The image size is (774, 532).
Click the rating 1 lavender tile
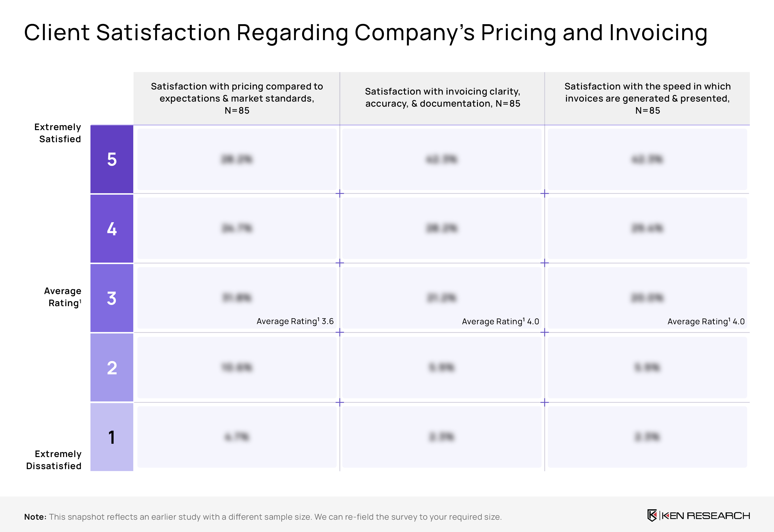coord(112,437)
